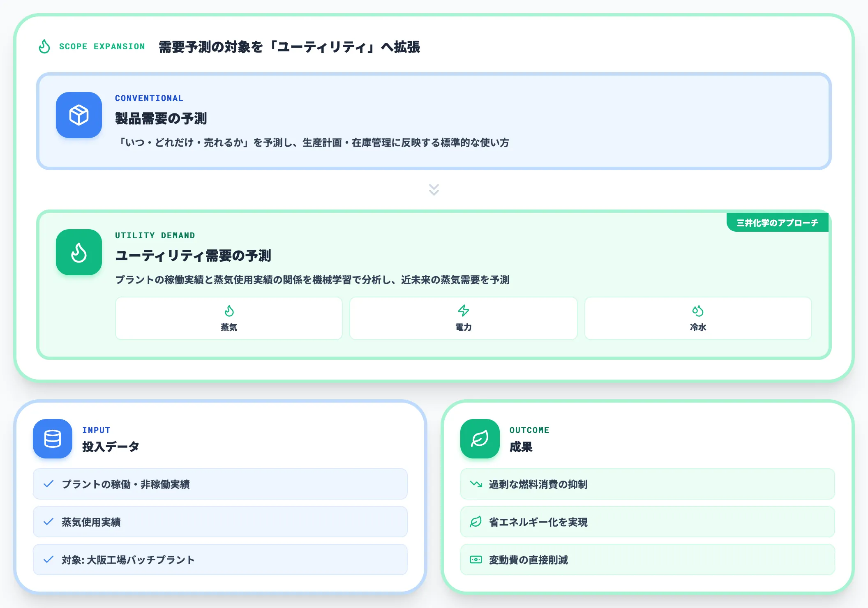The height and width of the screenshot is (608, 868).
Task: Click the double chevron down arrow
Action: [434, 189]
